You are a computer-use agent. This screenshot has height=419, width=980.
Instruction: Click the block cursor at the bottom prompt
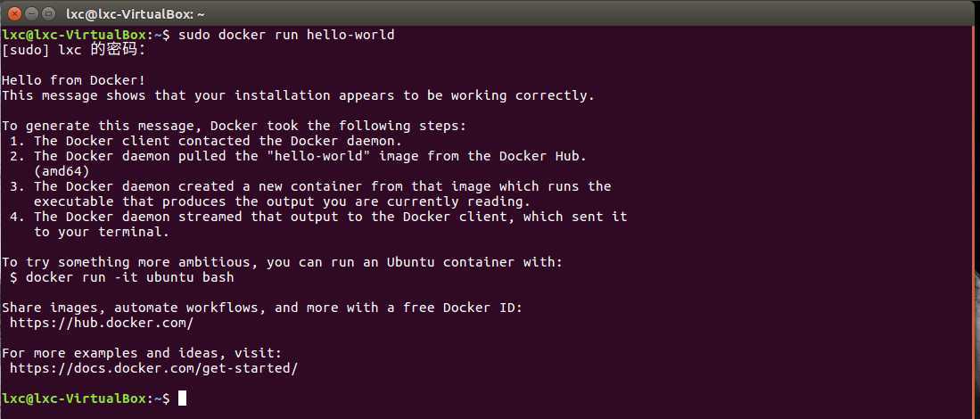(182, 398)
